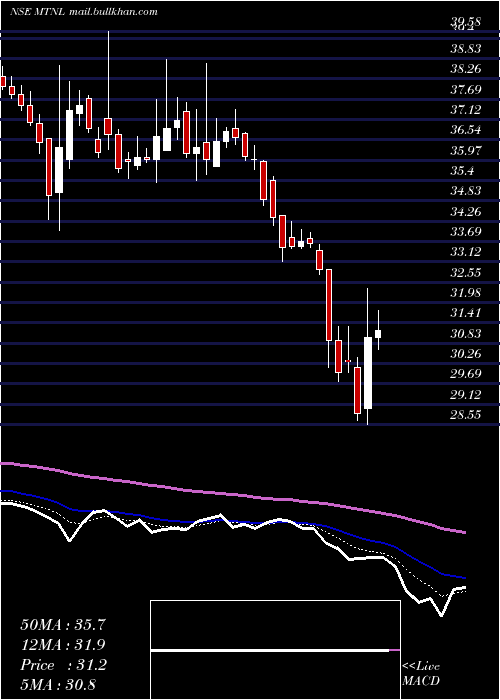Click the 36.54 price label
The image size is (500, 700).
coord(466,130)
